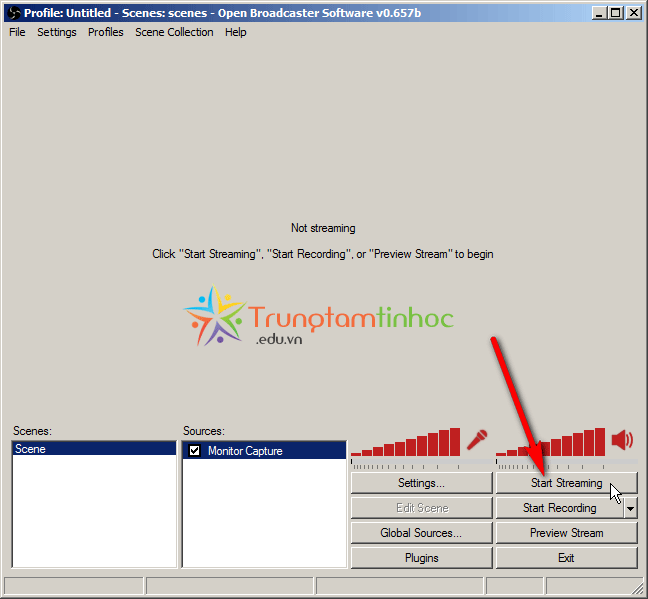Click the Settings... button
Screen dimensions: 648x599
(x=422, y=483)
